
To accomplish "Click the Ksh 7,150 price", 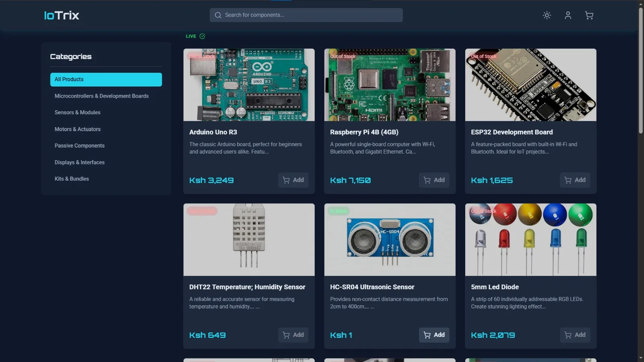I will [x=351, y=180].
